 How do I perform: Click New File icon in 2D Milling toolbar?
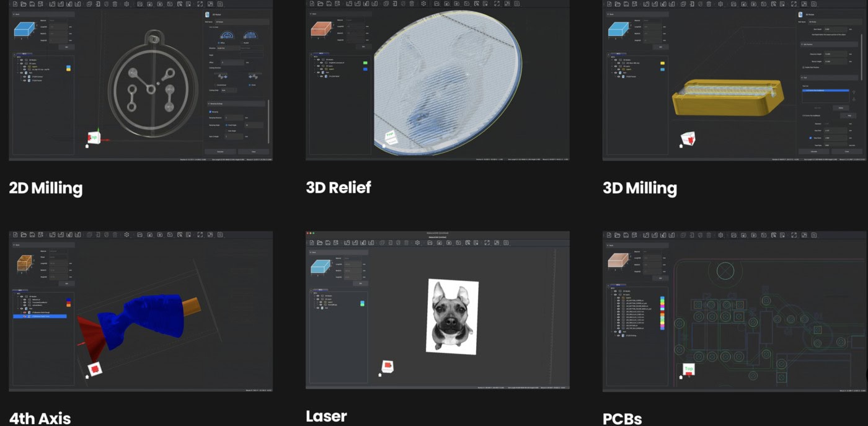point(14,4)
